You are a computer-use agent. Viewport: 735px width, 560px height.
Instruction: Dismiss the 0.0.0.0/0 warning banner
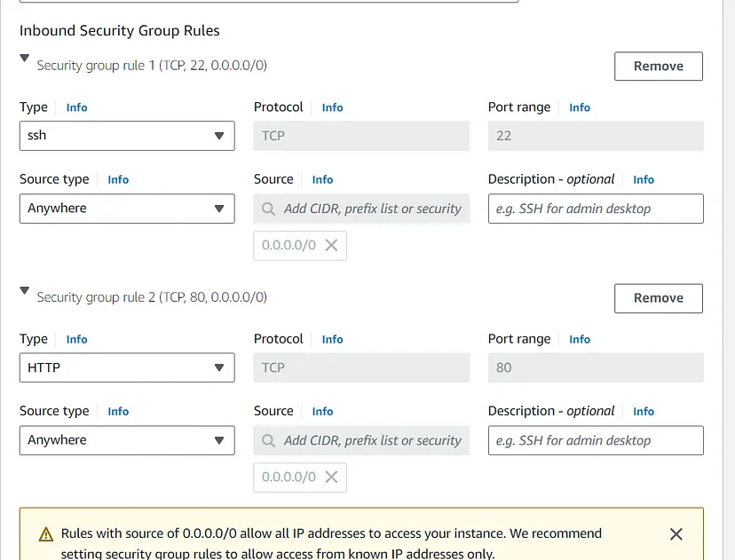pos(676,534)
